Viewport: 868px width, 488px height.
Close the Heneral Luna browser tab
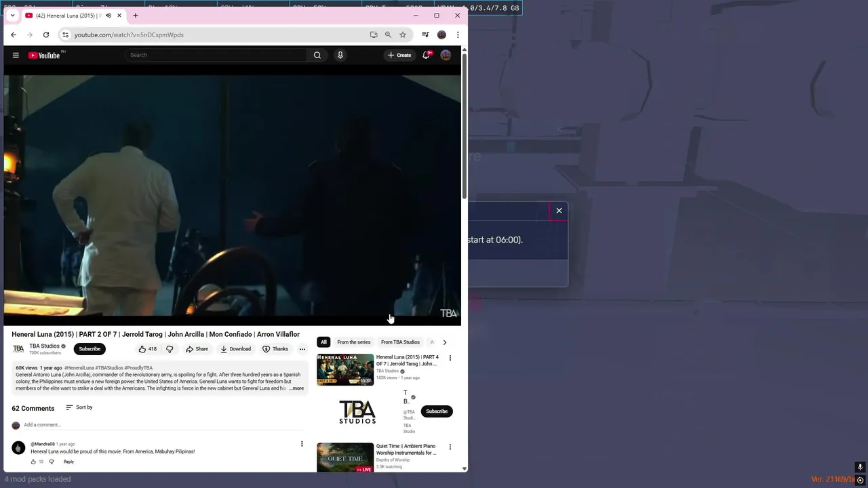coord(119,16)
